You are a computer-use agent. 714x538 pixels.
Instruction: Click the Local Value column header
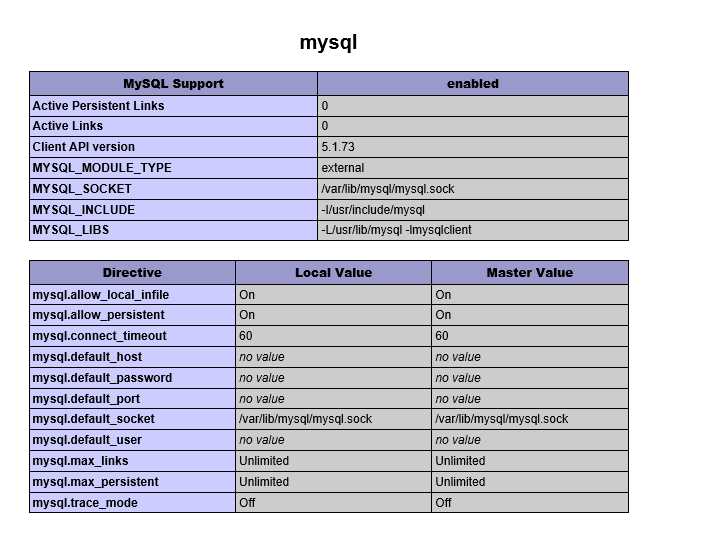pos(333,273)
